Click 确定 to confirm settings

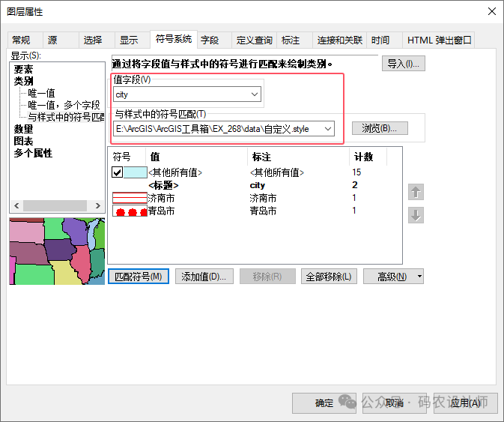[324, 403]
